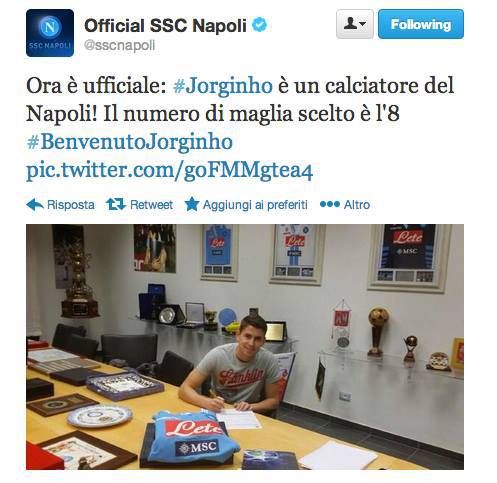Click the SSC Napoli profile avatar

tap(50, 33)
